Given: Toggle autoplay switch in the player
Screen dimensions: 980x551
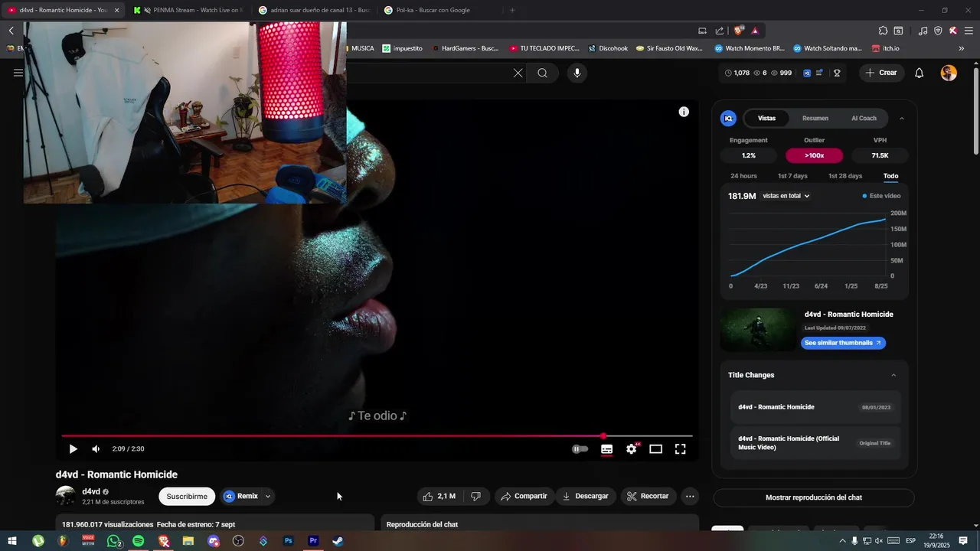Looking at the screenshot, I should [580, 449].
